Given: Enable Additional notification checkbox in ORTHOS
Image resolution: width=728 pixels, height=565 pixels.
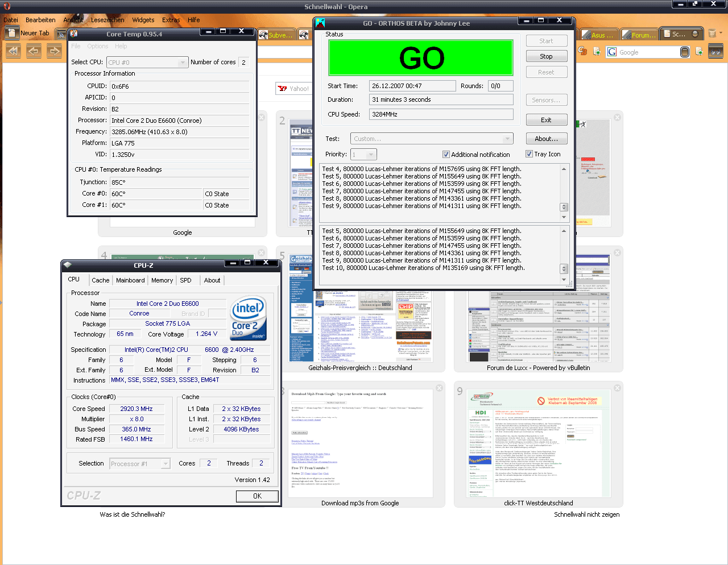Looking at the screenshot, I should 446,155.
